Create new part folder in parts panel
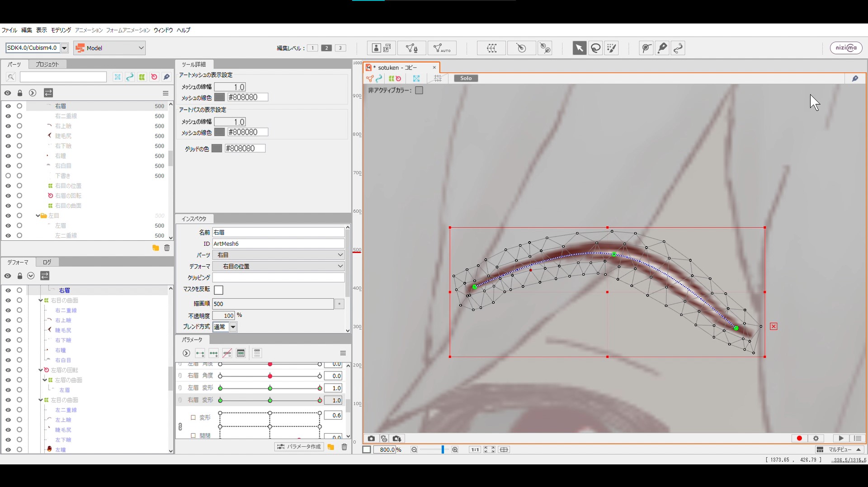This screenshot has width=868, height=487. tap(156, 248)
